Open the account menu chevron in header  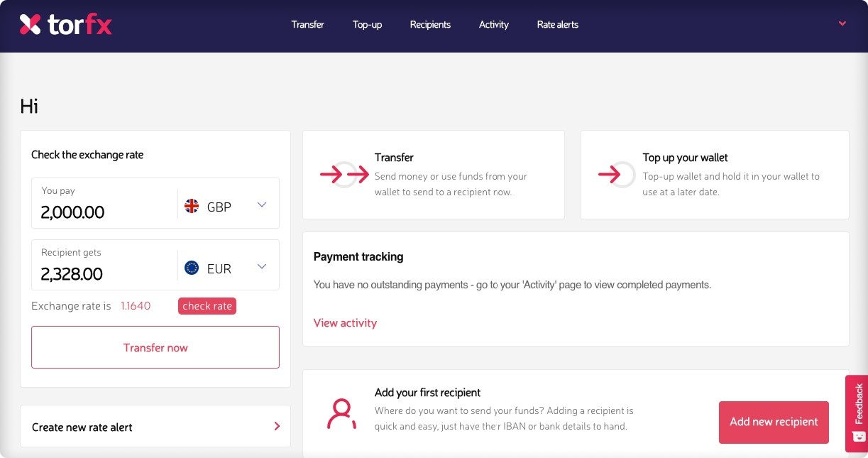[842, 23]
